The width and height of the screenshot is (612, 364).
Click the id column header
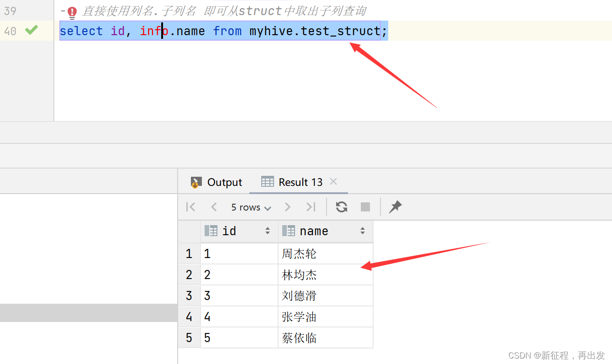[239, 231]
